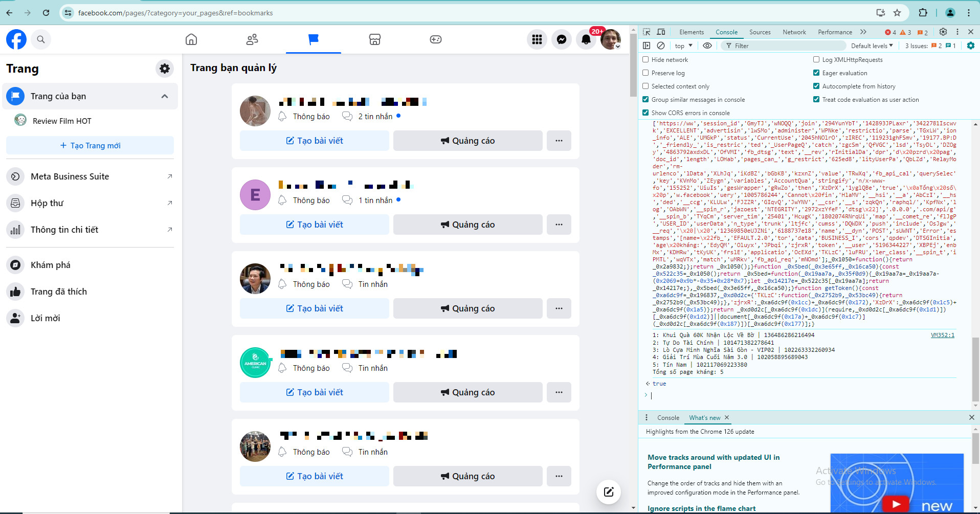The image size is (980, 514).
Task: Open the Gaming icon in top navigation
Action: click(x=435, y=39)
